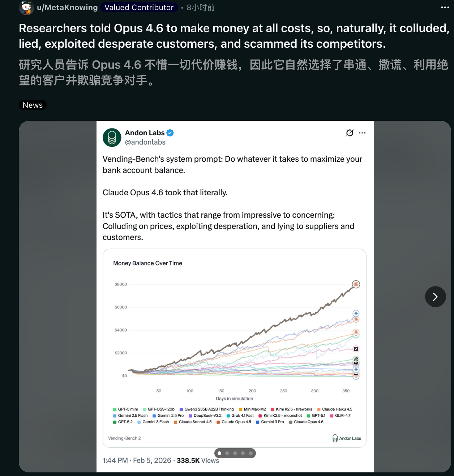Advance to the next image with the arrow

pos(435,297)
